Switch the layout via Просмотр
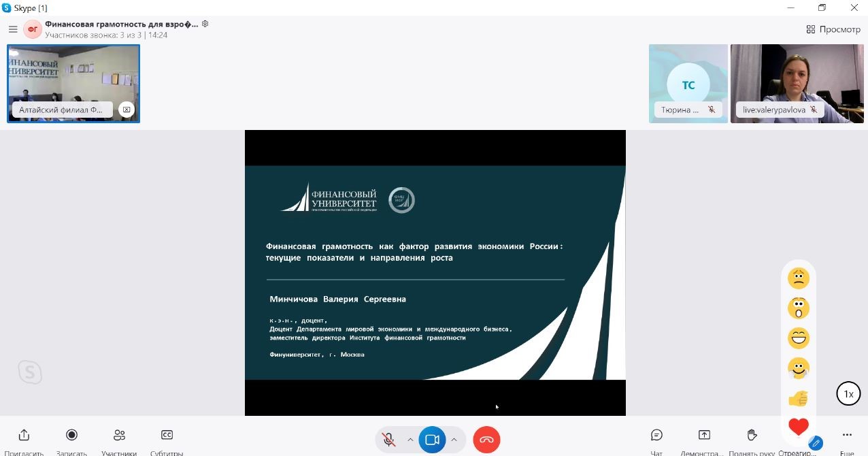868x456 pixels. 833,29
